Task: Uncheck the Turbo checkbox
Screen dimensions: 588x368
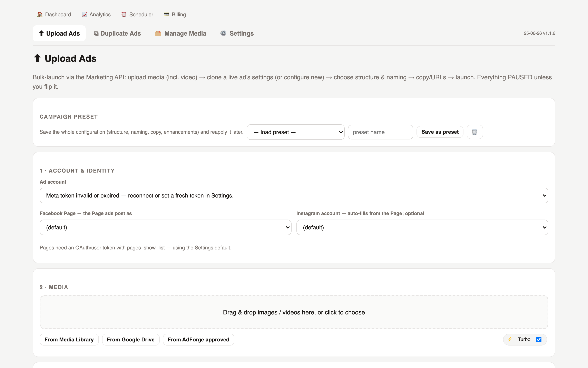Action: [539, 340]
